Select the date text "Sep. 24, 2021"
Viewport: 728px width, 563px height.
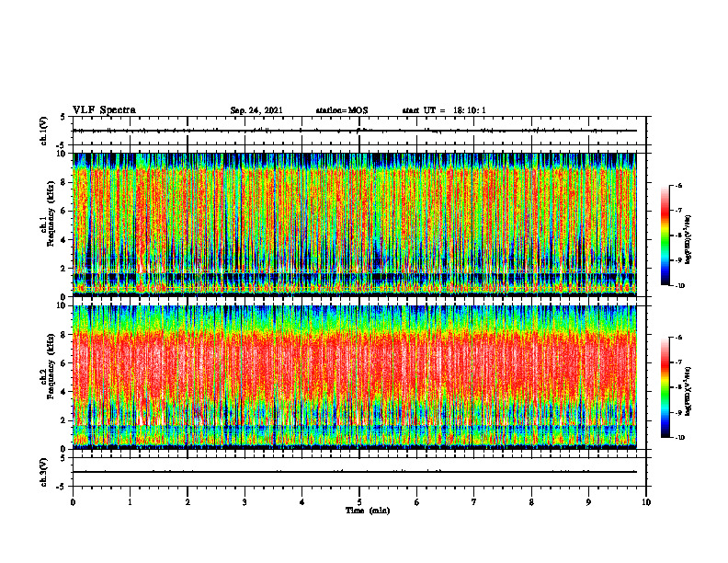click(x=256, y=110)
